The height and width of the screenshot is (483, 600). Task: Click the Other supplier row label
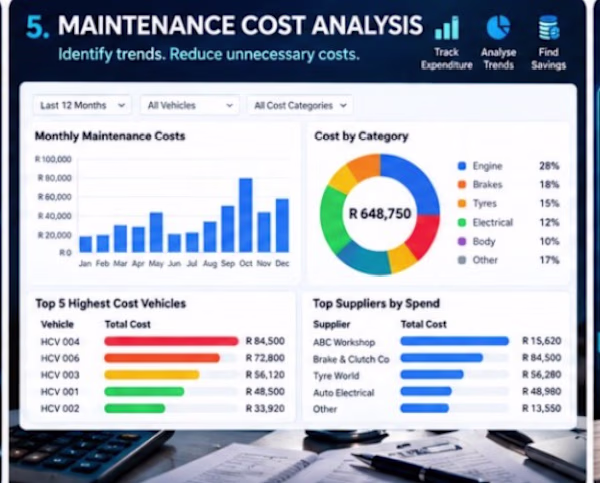point(325,409)
